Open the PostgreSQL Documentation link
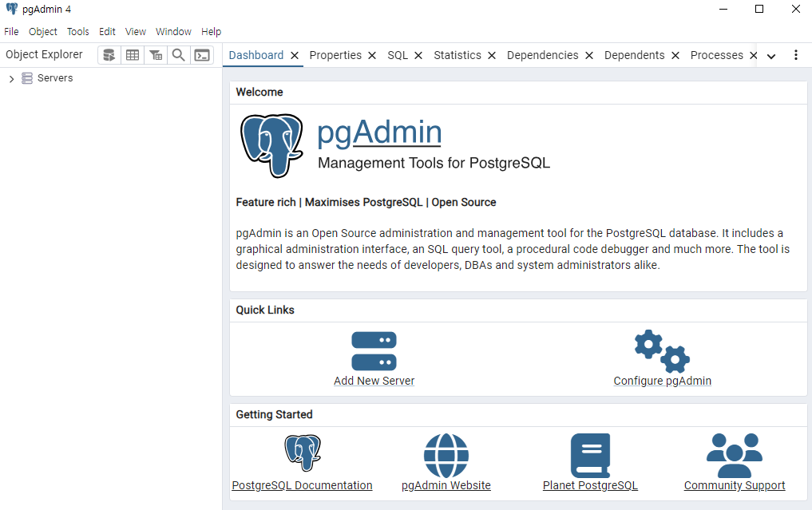 click(302, 485)
